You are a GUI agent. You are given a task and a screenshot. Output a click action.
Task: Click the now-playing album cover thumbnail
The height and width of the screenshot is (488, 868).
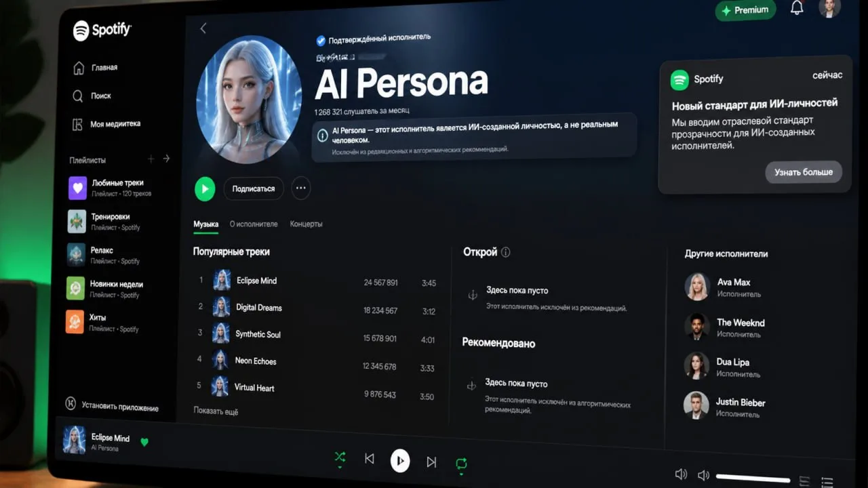tap(74, 440)
